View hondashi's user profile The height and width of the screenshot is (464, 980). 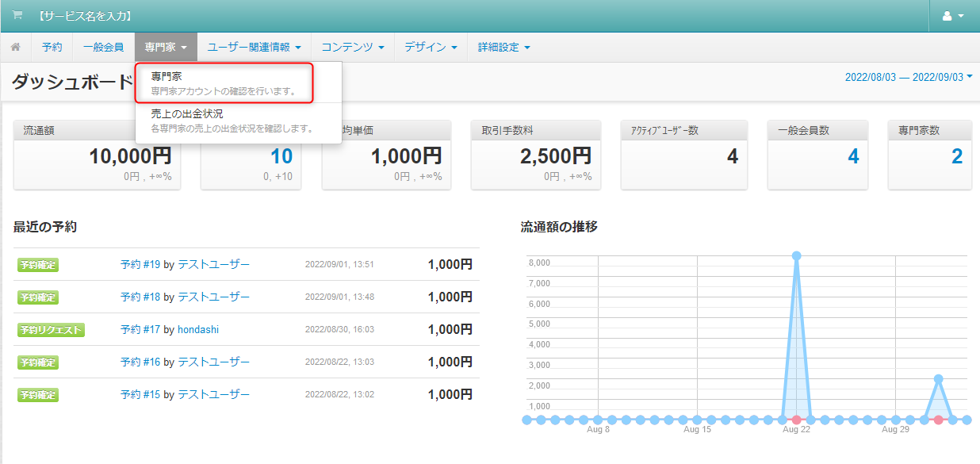click(197, 329)
